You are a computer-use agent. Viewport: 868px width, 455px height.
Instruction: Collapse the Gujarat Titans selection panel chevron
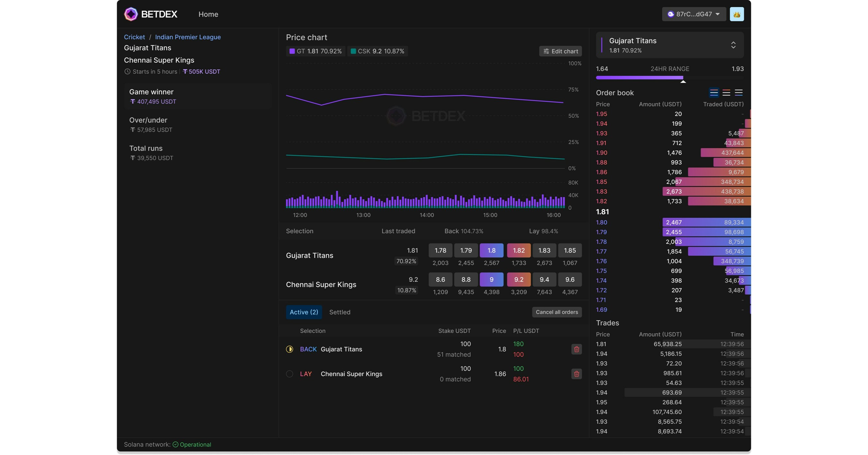734,45
